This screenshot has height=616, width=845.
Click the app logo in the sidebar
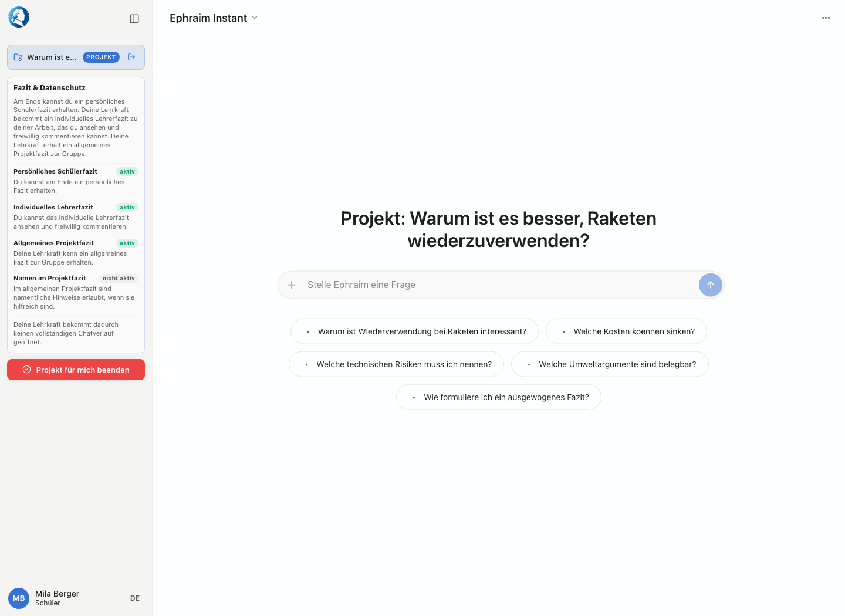19,18
